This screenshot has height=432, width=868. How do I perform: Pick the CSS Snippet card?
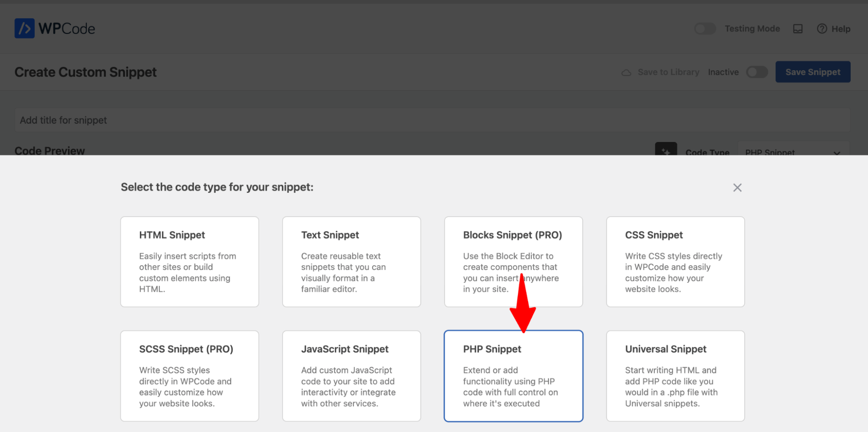click(675, 262)
